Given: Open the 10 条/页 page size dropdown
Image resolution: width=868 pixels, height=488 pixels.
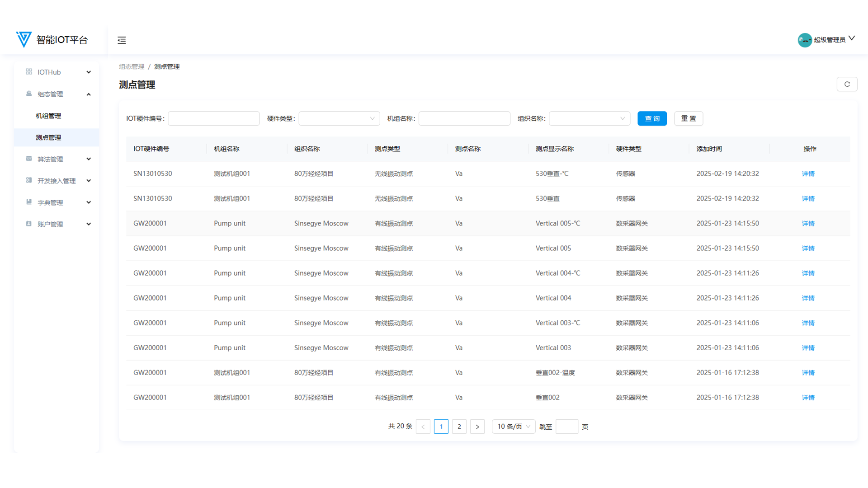Looking at the screenshot, I should click(513, 427).
